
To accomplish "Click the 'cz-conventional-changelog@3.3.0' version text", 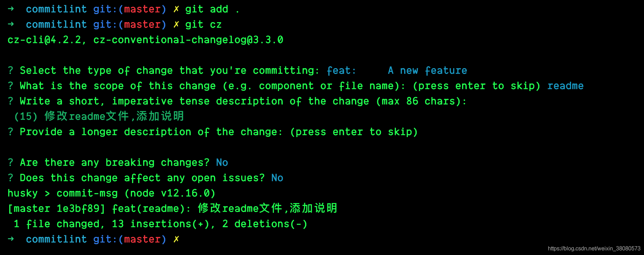I will [188, 40].
